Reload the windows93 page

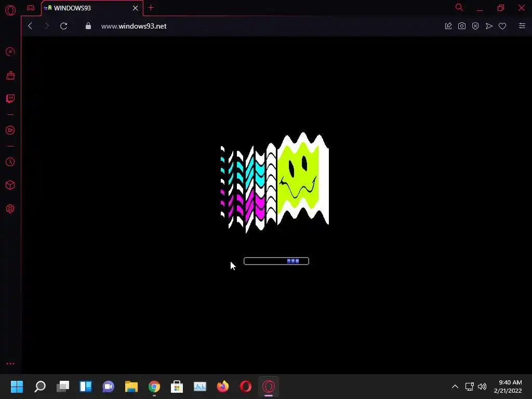pos(64,26)
